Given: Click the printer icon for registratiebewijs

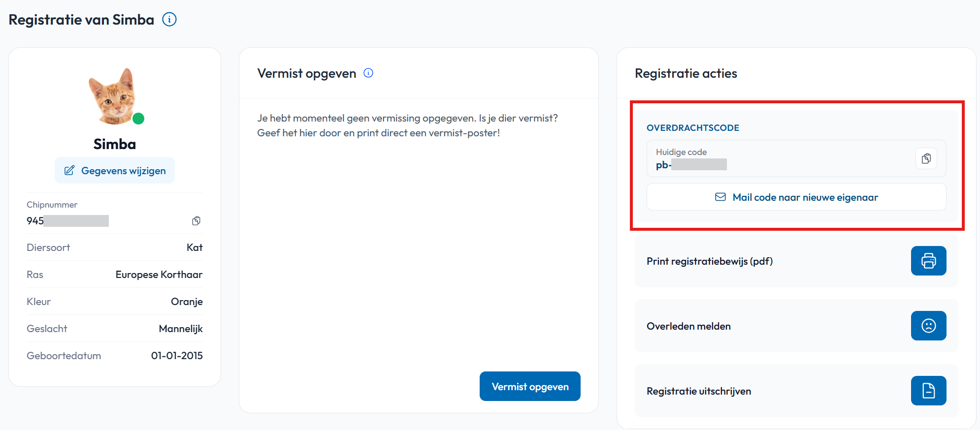Looking at the screenshot, I should [929, 261].
